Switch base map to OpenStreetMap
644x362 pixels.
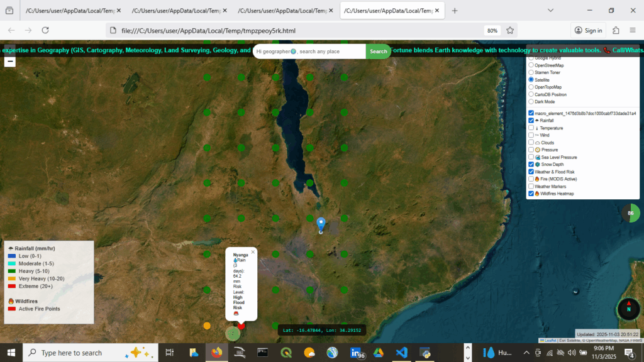coord(531,65)
